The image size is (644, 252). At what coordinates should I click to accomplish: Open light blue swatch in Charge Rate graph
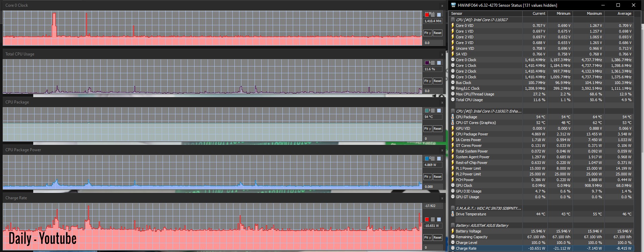point(439,219)
